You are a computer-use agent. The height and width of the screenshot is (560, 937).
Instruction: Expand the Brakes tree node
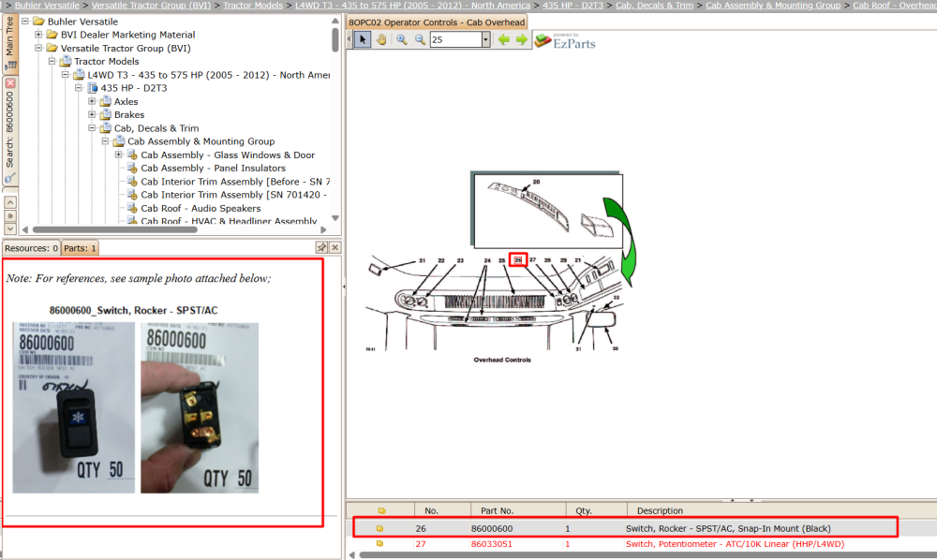(92, 114)
